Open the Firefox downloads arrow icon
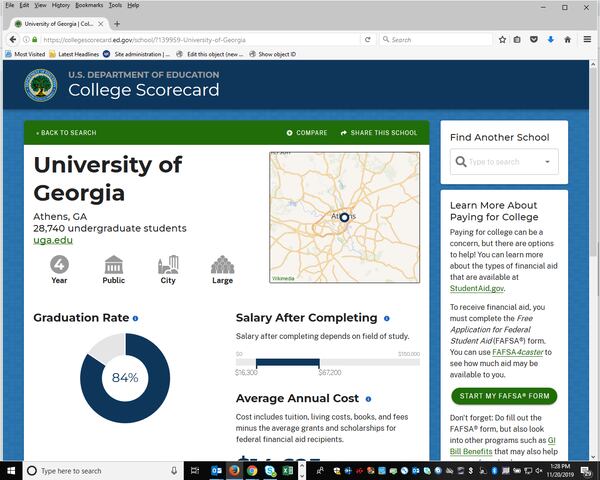Image resolution: width=600 pixels, height=480 pixels. point(550,40)
